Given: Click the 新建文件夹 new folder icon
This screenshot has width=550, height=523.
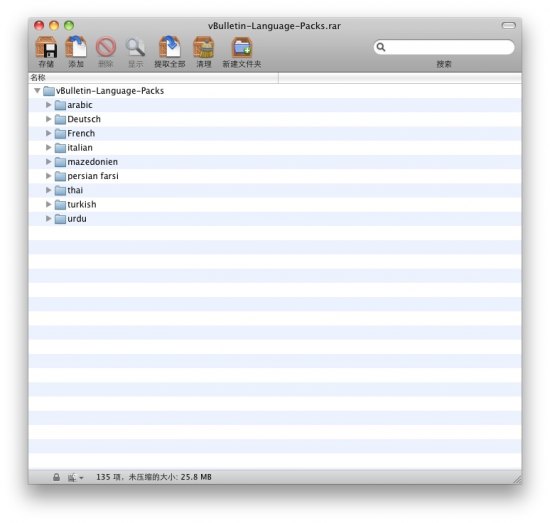Looking at the screenshot, I should pyautogui.click(x=242, y=47).
